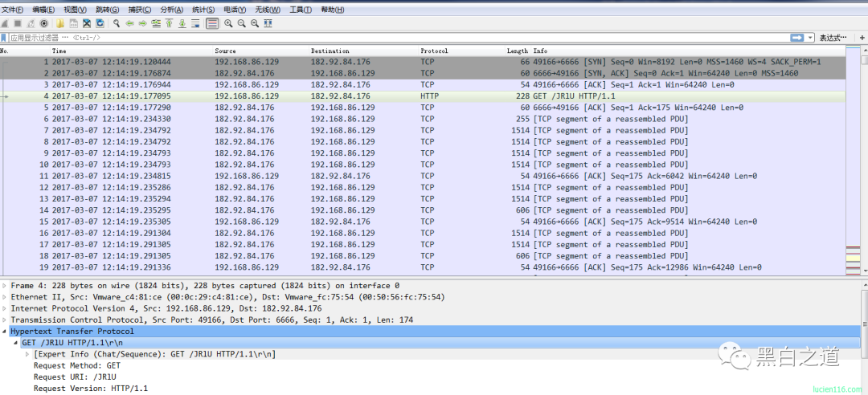The image size is (868, 395).
Task: Toggle auto-scroll during live capture icon
Action: [x=195, y=23]
